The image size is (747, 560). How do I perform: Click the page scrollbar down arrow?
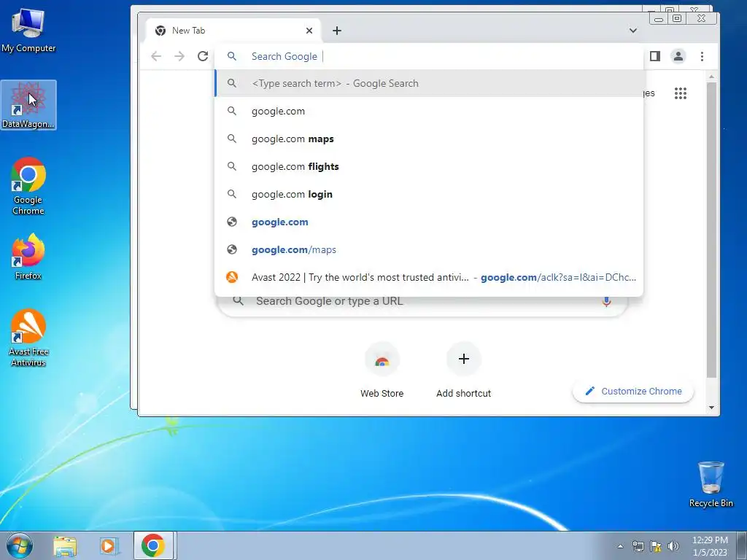point(711,408)
